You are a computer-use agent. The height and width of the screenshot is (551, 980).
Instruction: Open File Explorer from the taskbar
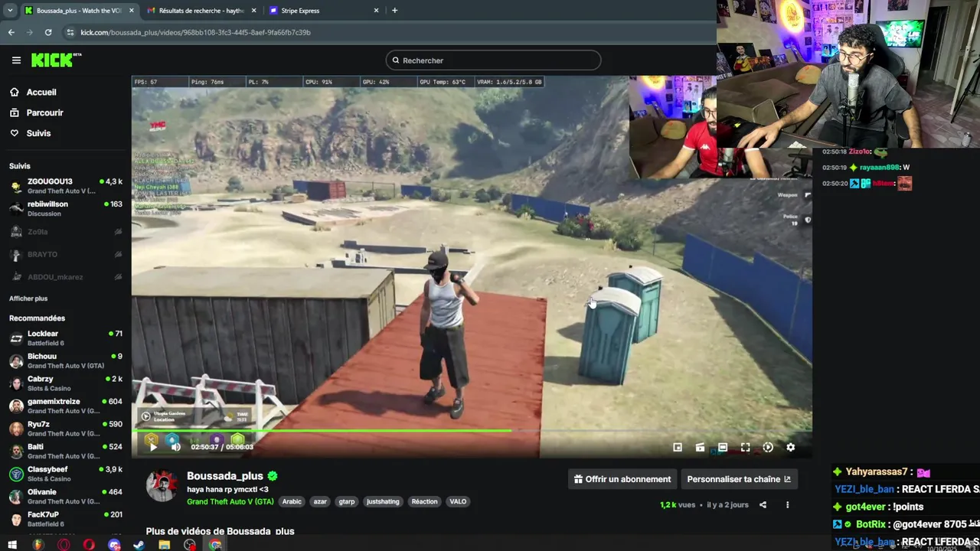pyautogui.click(x=164, y=545)
